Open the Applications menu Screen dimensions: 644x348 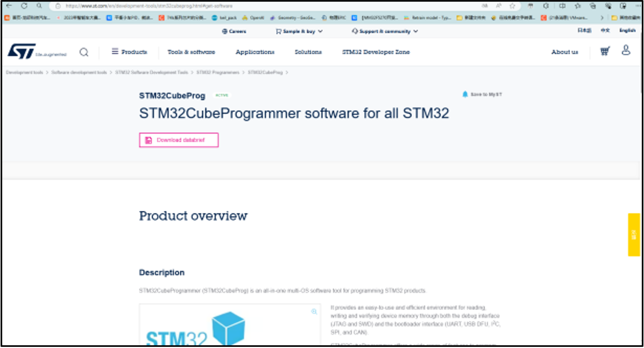[254, 52]
